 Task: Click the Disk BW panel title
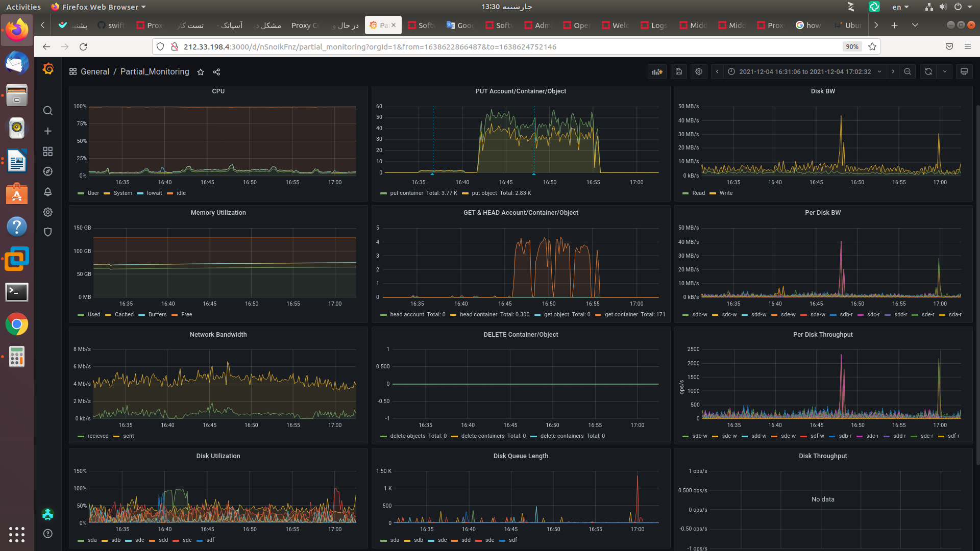pos(823,91)
